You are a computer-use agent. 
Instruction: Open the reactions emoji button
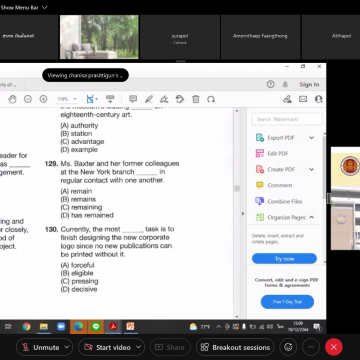tap(288, 347)
